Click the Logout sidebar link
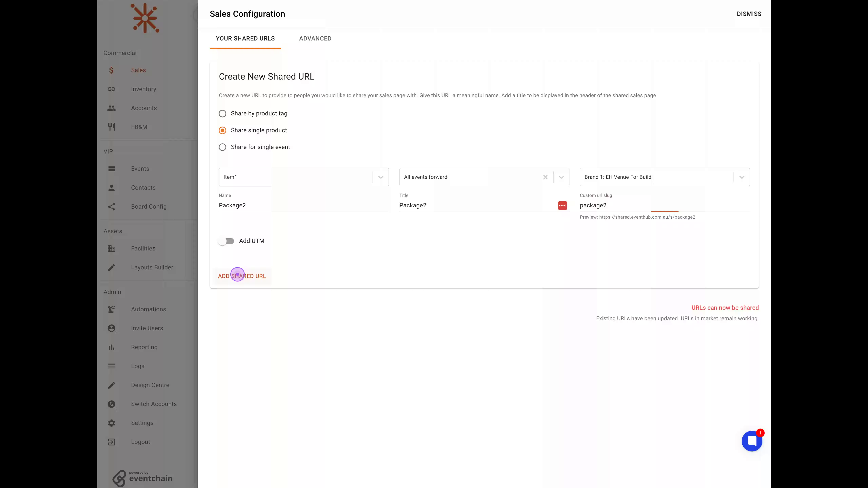 click(x=141, y=442)
